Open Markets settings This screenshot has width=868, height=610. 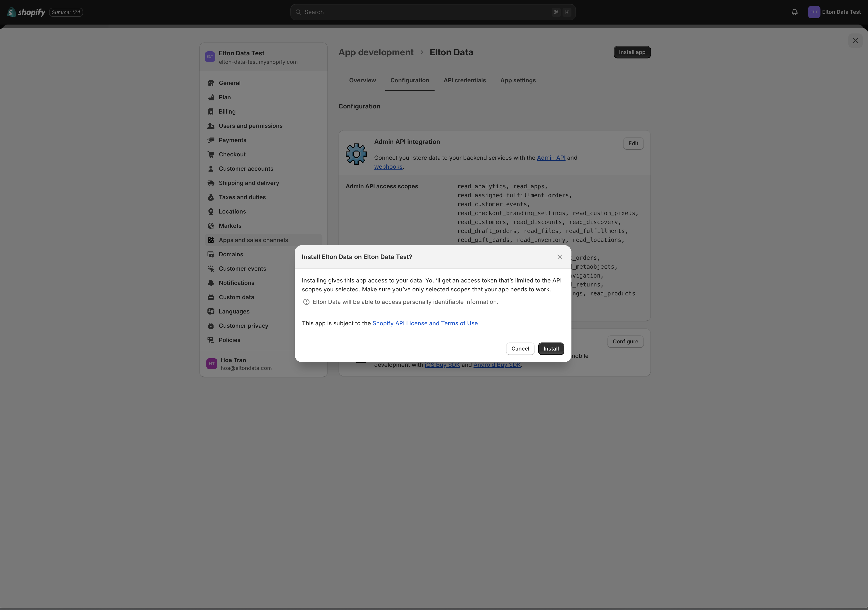click(230, 226)
